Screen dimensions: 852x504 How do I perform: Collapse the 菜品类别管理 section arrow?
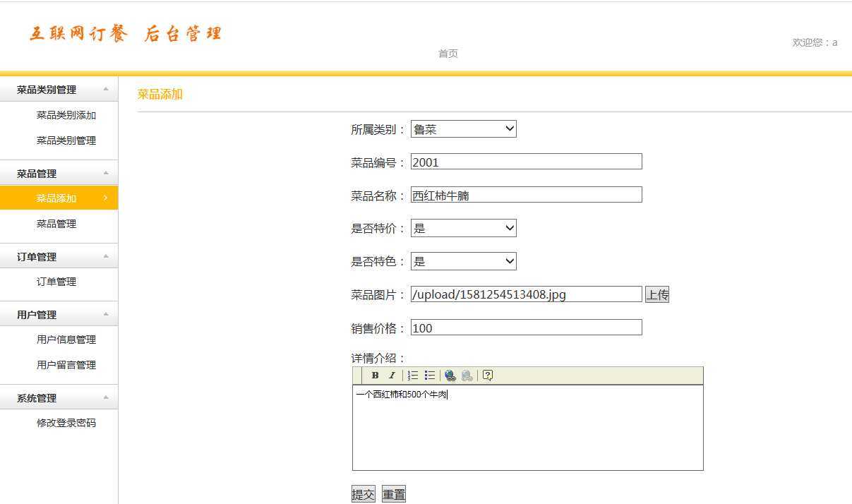pyautogui.click(x=106, y=89)
